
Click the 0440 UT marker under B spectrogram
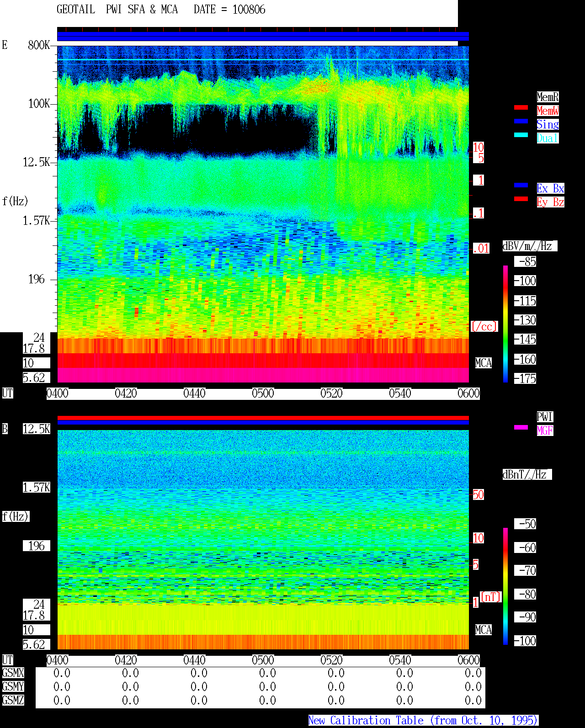click(x=194, y=660)
